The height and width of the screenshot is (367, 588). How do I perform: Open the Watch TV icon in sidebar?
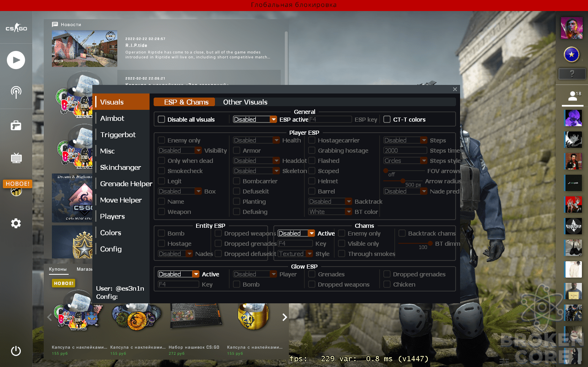[x=16, y=158]
